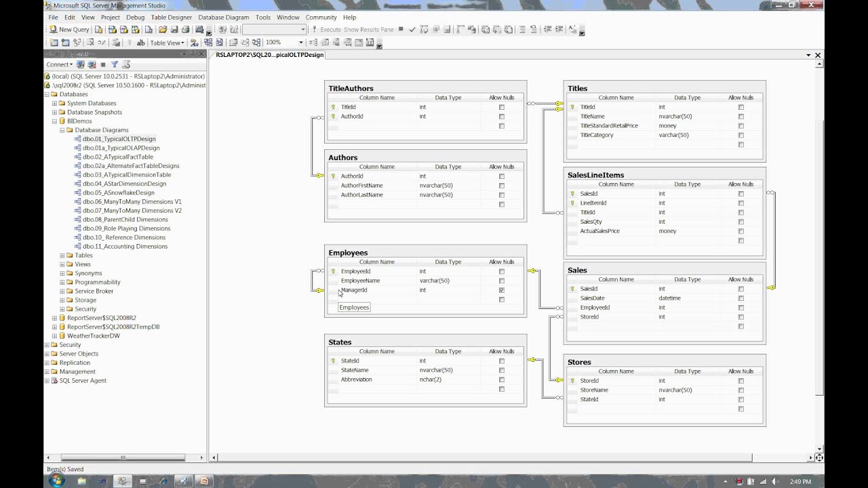Image resolution: width=868 pixels, height=488 pixels.
Task: Select dbo.09_Role Playing Dimensions diagram
Action: pyautogui.click(x=126, y=228)
